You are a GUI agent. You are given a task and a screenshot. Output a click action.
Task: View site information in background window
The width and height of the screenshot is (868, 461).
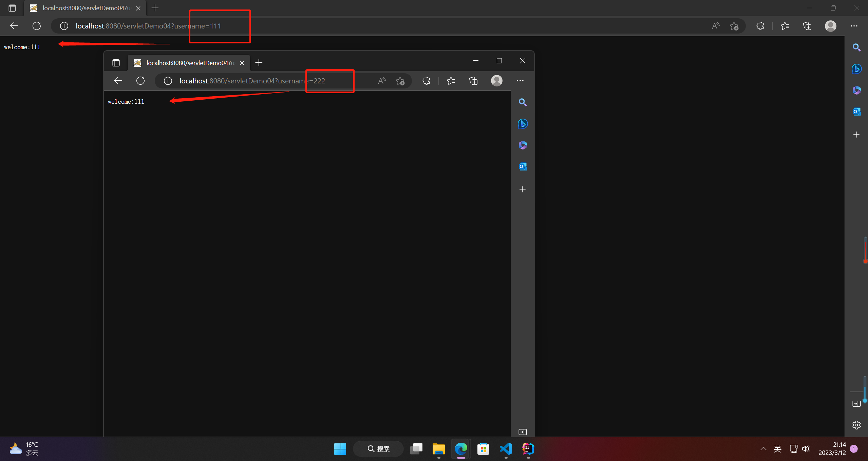tap(64, 26)
